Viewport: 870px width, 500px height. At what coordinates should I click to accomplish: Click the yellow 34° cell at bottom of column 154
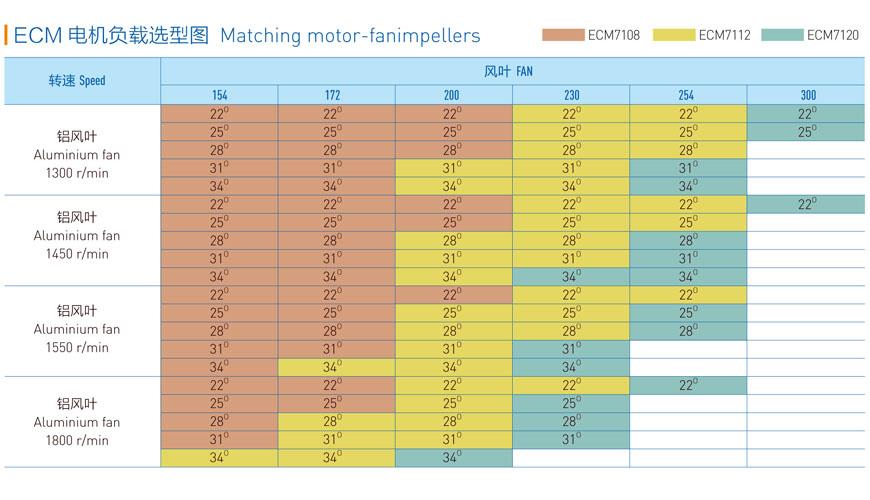(x=219, y=458)
